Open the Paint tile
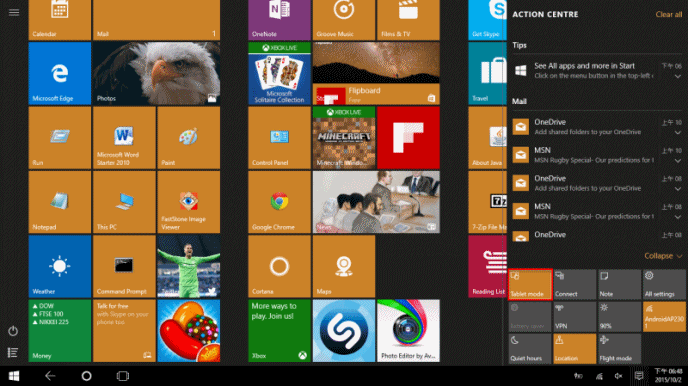 coord(189,138)
